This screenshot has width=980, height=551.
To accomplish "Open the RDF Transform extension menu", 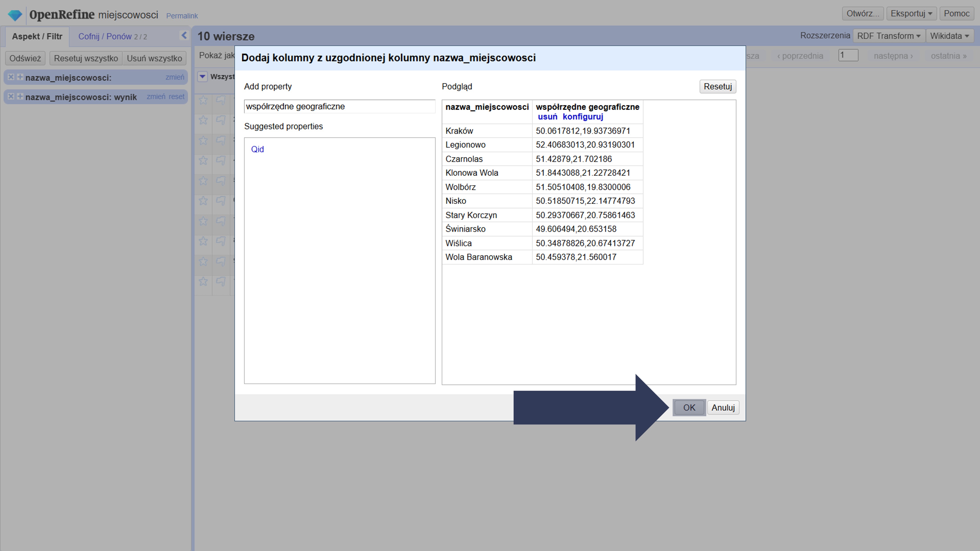I will pyautogui.click(x=888, y=36).
